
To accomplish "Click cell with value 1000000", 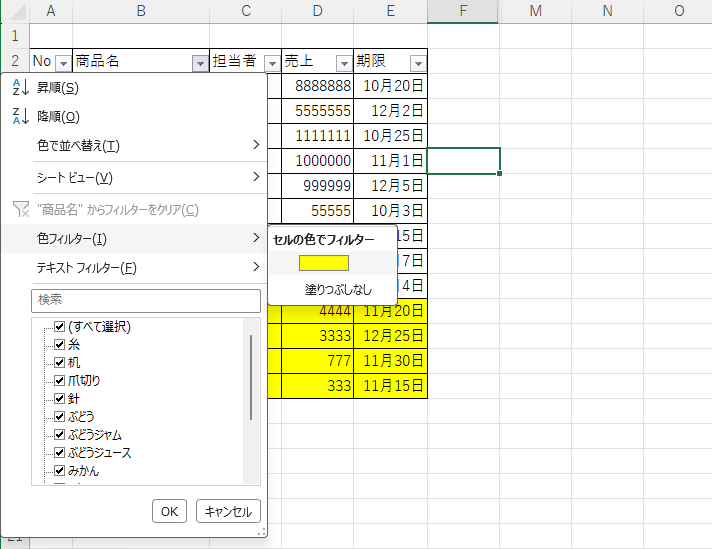I will 317,161.
